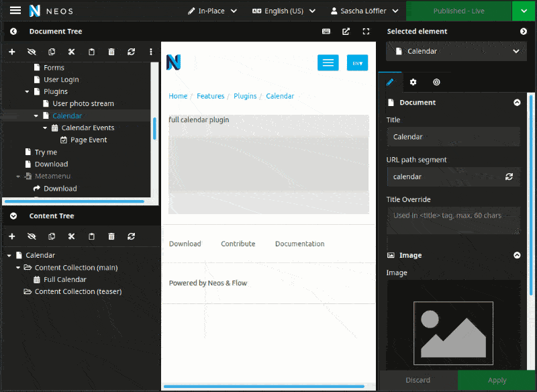Refresh the Content Tree
The image size is (537, 392).
[131, 236]
